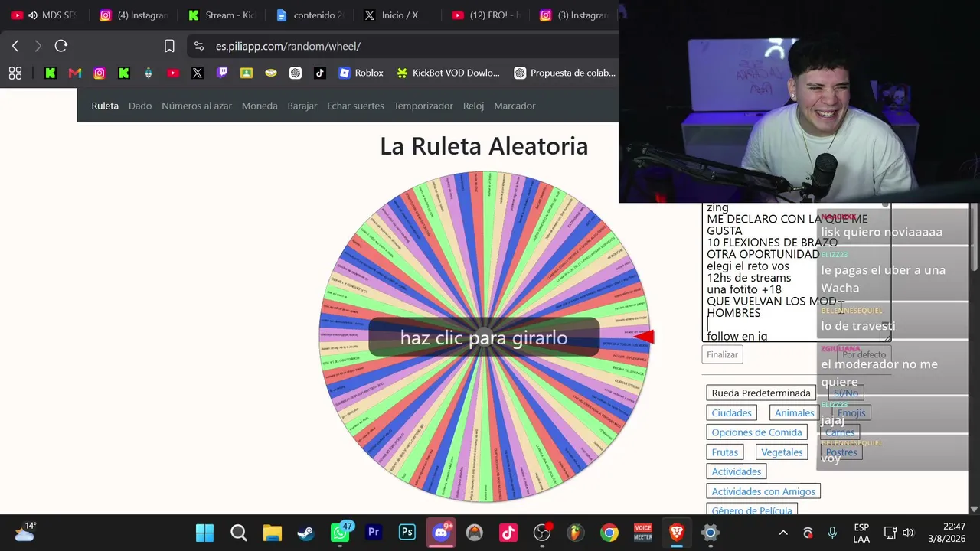Switch to the contenido Google Docs tab
This screenshot has width=980, height=551.
[x=309, y=15]
